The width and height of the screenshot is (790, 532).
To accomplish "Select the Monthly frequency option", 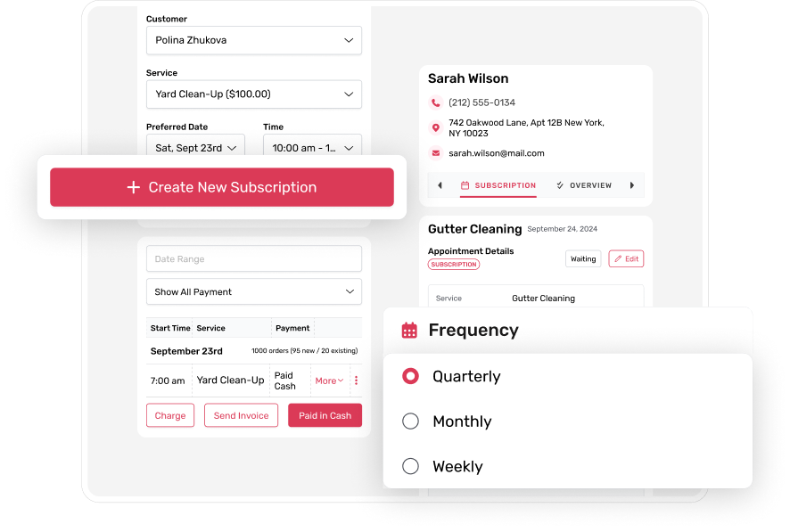I will point(411,422).
